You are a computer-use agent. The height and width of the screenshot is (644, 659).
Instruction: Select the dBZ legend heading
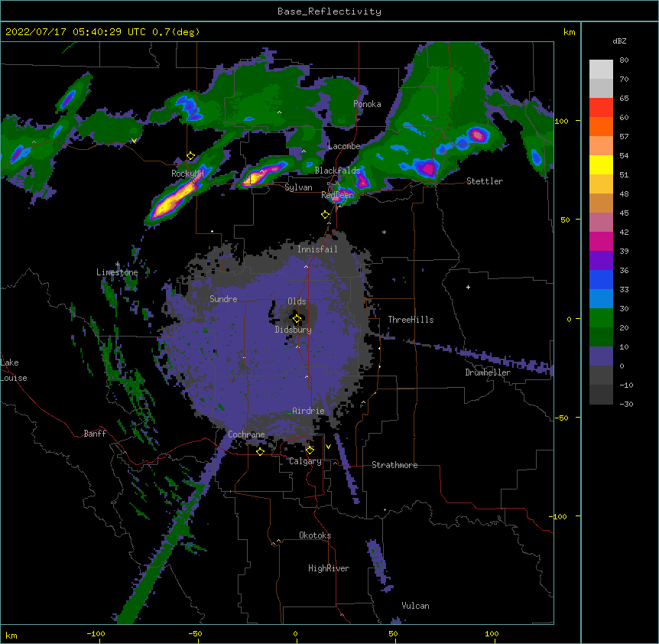619,41
